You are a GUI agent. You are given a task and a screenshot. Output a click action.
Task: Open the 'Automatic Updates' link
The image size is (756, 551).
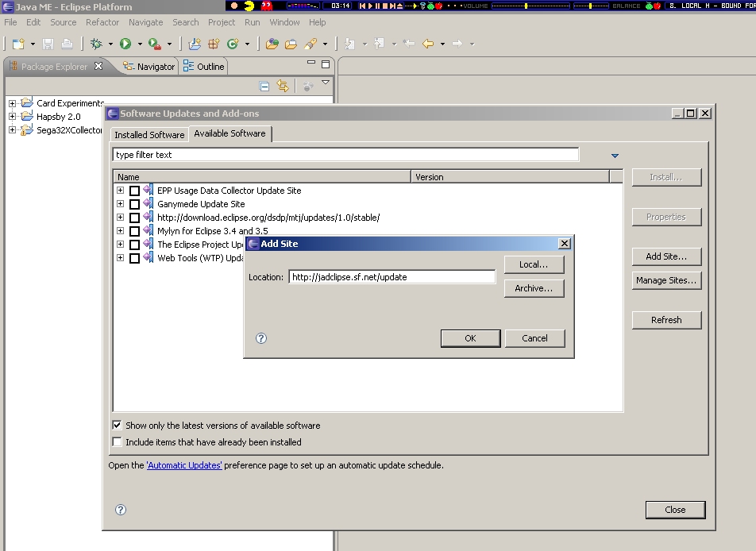click(x=184, y=465)
